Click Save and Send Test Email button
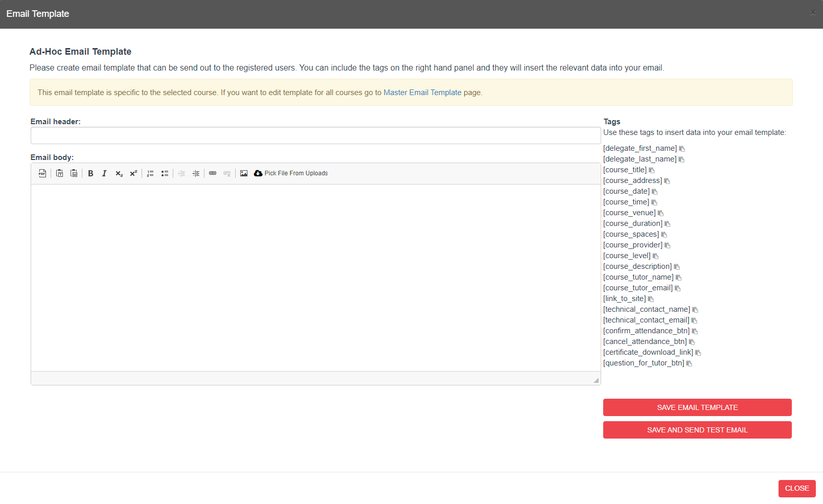Screen dimensions: 823x504 click(x=697, y=430)
